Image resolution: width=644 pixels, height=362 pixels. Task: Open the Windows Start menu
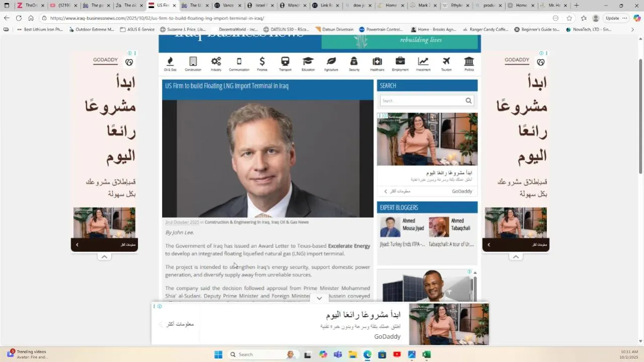point(218,354)
